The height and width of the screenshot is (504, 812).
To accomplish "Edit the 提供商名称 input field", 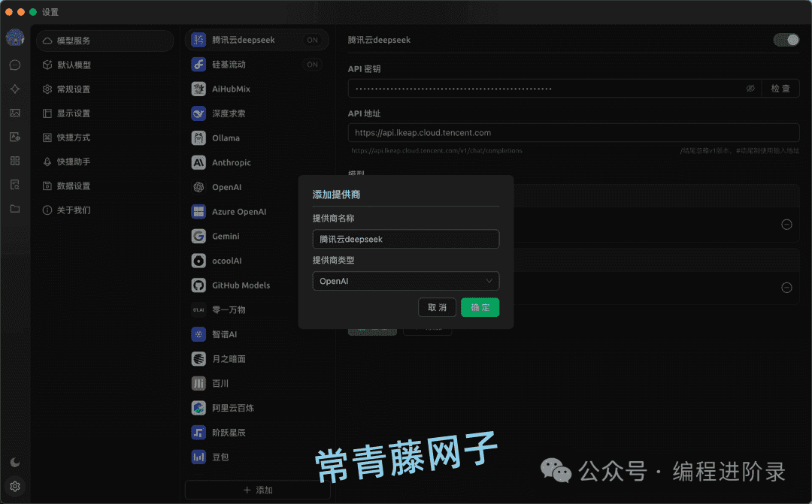I will tap(406, 239).
